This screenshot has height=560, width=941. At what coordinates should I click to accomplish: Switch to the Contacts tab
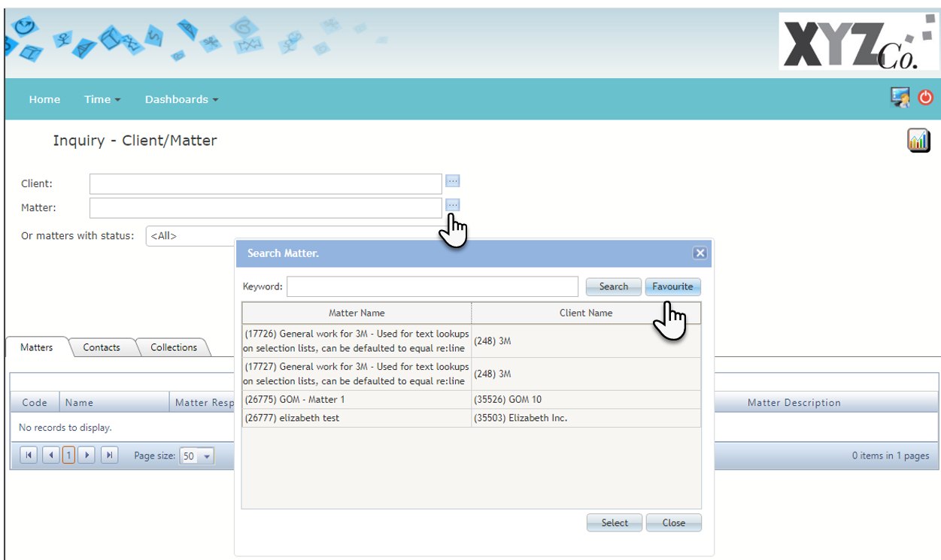[x=102, y=347]
